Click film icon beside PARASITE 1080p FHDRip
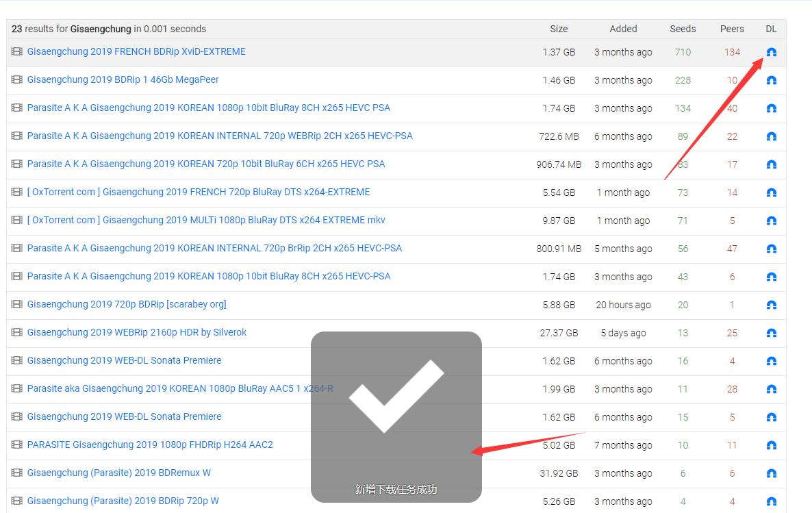Viewport: 812px width, 513px height. [x=16, y=445]
